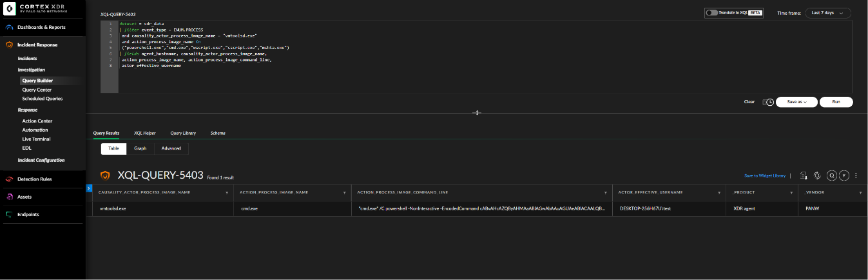Open the Save as dropdown
868x280 pixels.
796,102
